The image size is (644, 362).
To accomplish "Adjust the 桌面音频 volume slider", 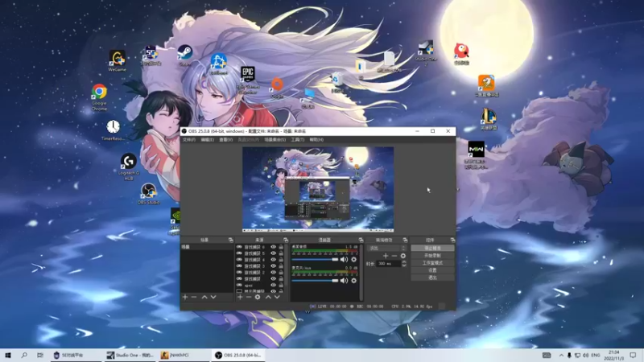I will (x=315, y=259).
